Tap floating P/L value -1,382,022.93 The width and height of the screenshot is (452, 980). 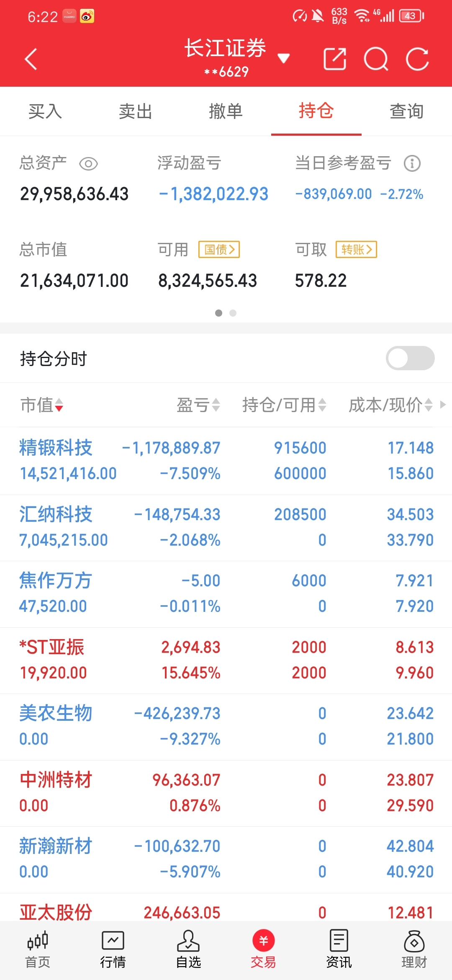tap(213, 194)
